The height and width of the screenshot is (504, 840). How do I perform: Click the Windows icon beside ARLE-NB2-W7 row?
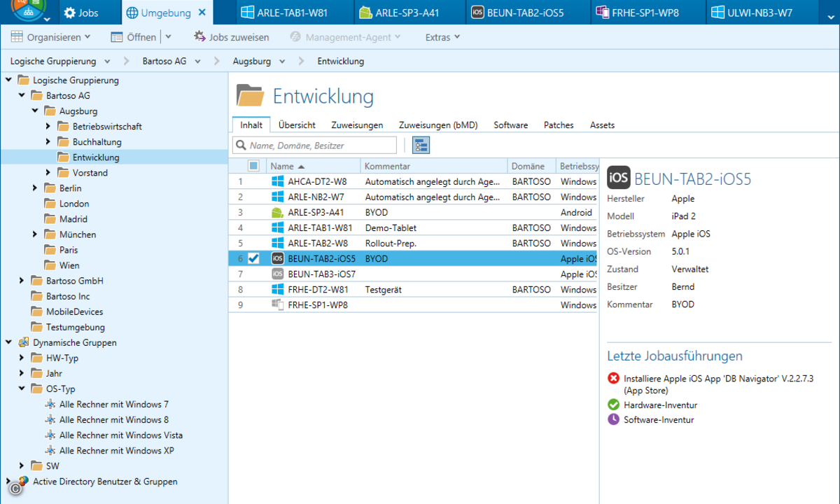point(277,197)
